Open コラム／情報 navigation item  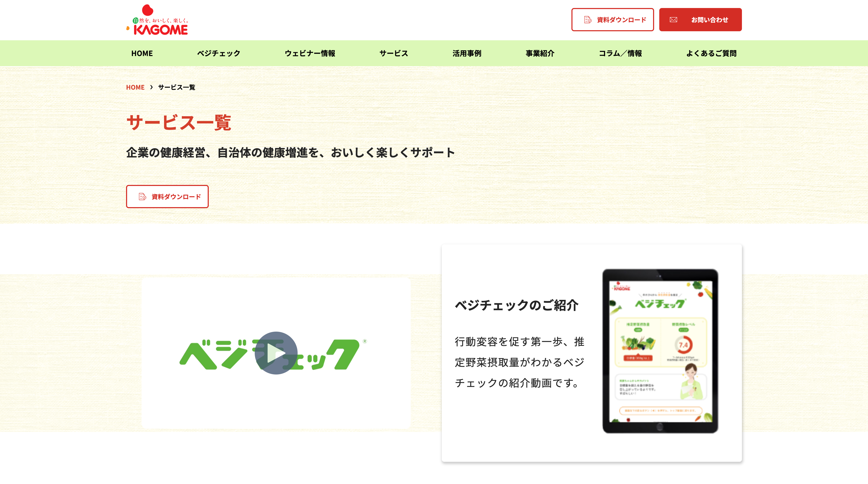coord(620,53)
